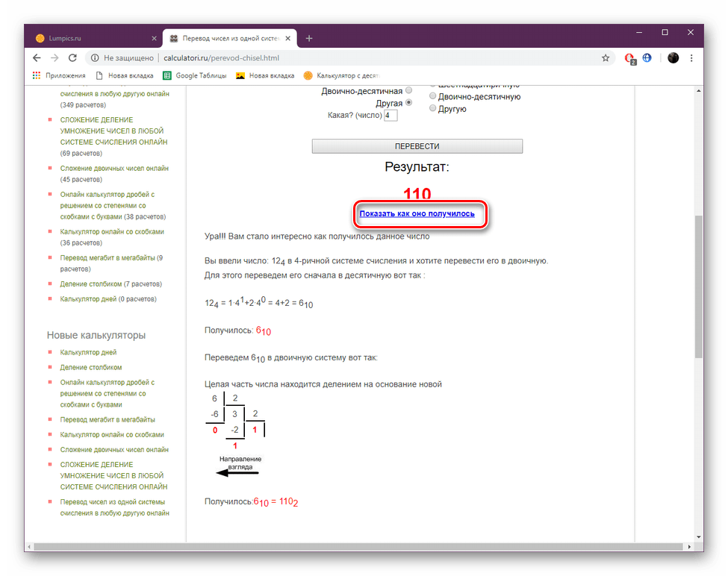Click the final result text '6₁₀ = 110₂'
Viewport: 728px width, 576px height.
(276, 502)
